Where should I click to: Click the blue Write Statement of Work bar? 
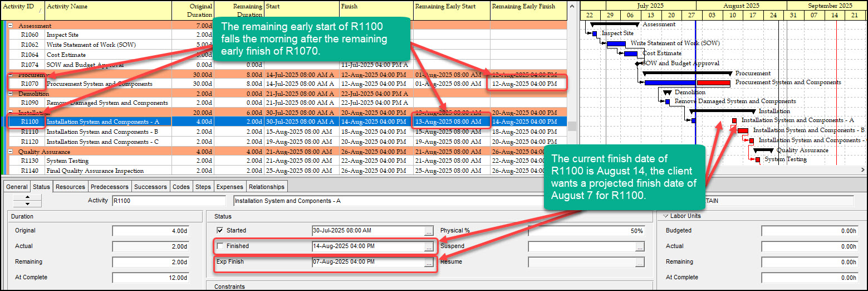pos(616,43)
